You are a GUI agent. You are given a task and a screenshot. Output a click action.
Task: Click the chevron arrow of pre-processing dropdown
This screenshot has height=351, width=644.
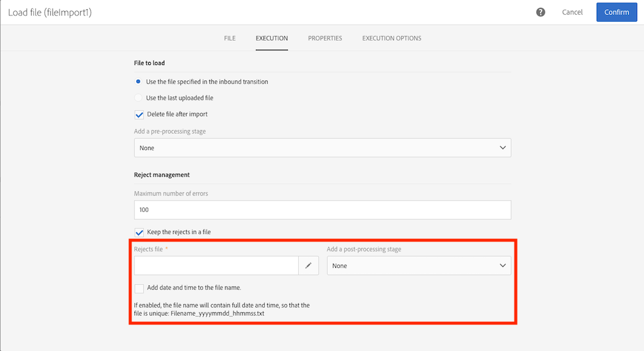[x=503, y=148]
